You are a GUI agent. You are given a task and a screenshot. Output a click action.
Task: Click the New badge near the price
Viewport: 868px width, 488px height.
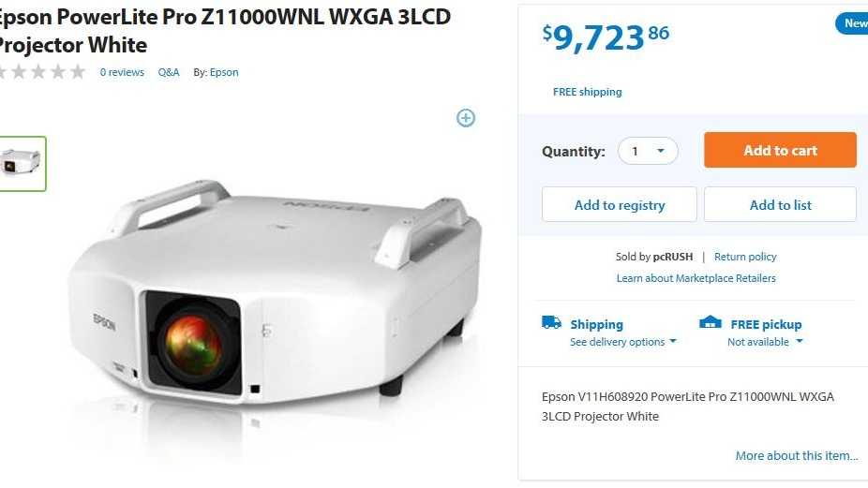click(852, 23)
